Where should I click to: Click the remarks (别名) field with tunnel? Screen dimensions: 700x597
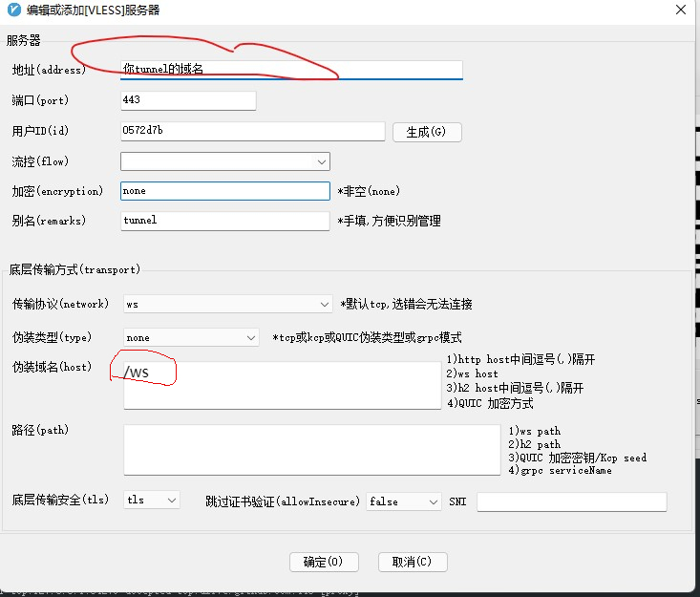[224, 221]
